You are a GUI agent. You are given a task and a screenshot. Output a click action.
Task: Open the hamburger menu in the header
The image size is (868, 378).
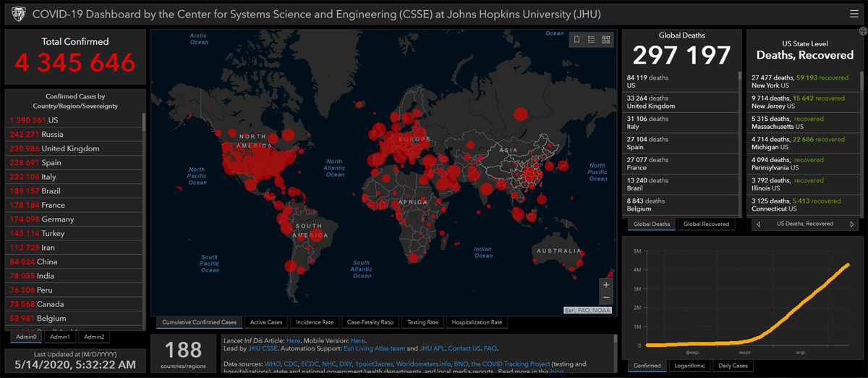854,14
